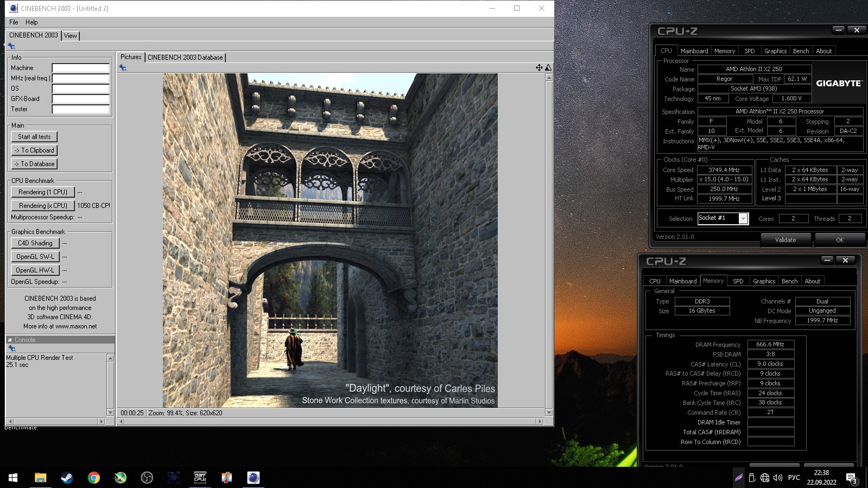
Task: Click the DRAM Frequency value 666.6 MHz
Action: tap(770, 344)
